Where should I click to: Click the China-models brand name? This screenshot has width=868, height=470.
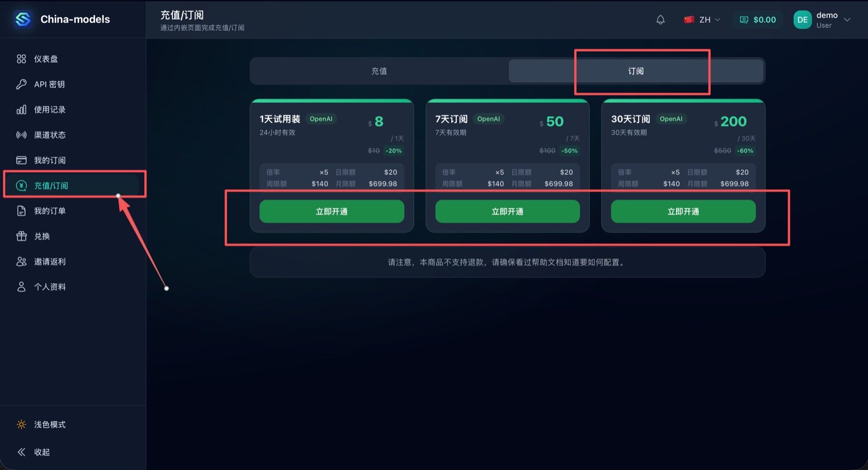coord(75,19)
